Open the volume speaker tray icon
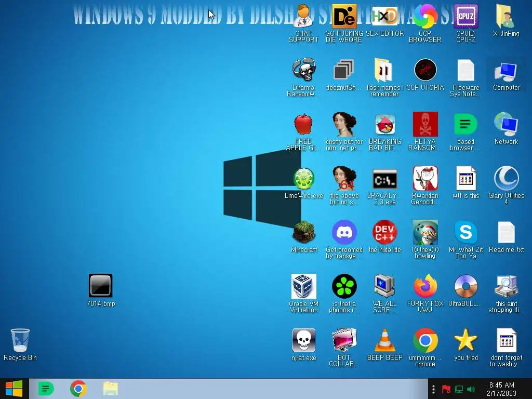The width and height of the screenshot is (532, 399). (x=471, y=389)
